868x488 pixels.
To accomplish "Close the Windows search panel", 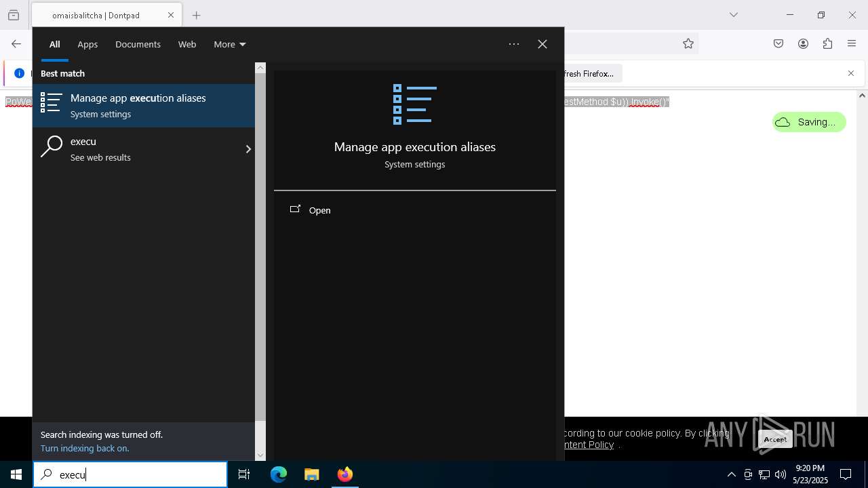I will pyautogui.click(x=542, y=44).
